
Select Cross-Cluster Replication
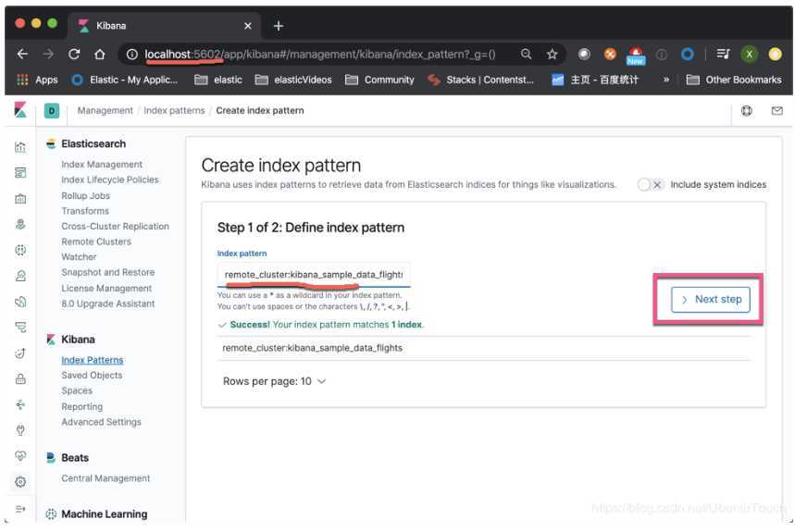click(x=115, y=227)
